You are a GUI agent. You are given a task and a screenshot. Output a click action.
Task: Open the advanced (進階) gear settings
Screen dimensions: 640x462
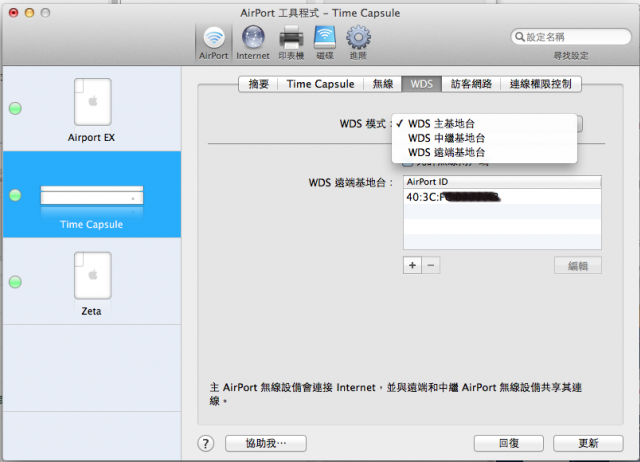pos(358,43)
